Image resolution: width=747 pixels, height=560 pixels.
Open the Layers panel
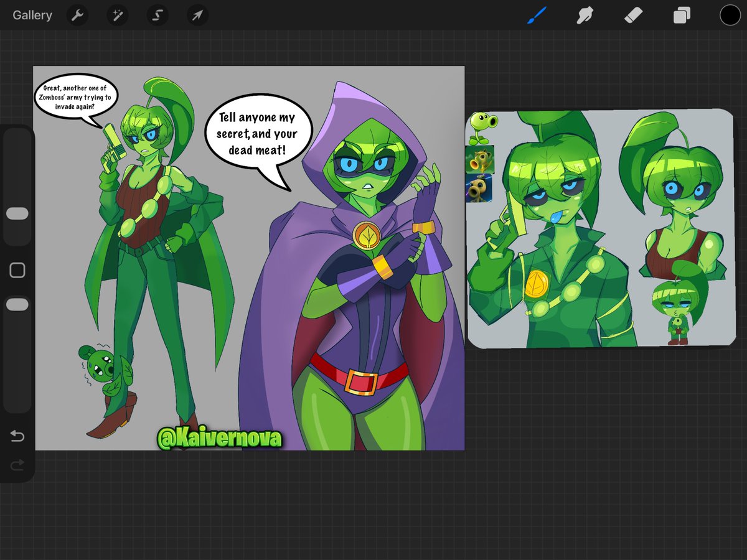[682, 15]
